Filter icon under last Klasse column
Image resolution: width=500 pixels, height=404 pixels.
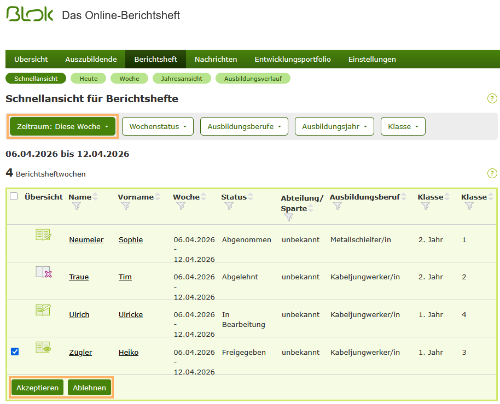point(469,206)
